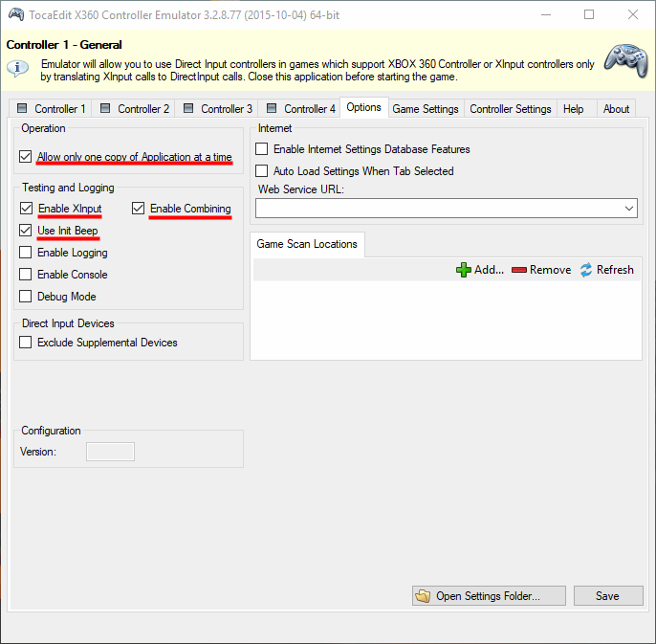This screenshot has height=644, width=656.
Task: Click the Save button
Action: tap(608, 596)
